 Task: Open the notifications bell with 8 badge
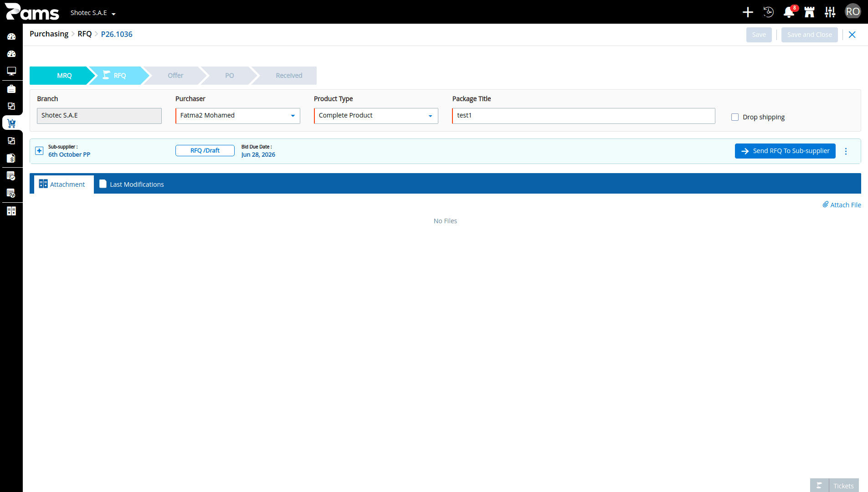click(x=789, y=12)
